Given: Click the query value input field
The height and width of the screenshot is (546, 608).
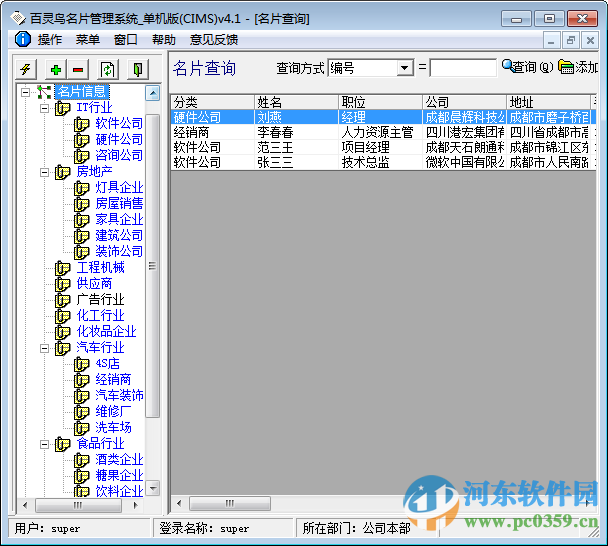Looking at the screenshot, I should (463, 68).
